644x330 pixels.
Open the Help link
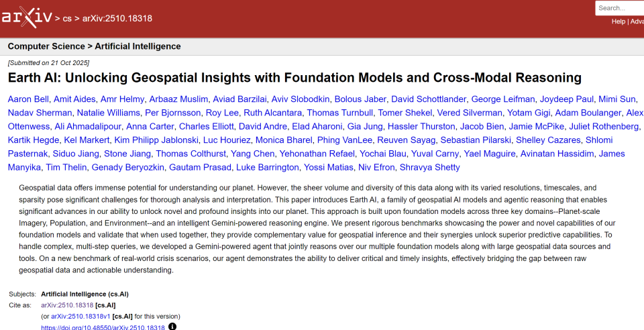pyautogui.click(x=618, y=21)
